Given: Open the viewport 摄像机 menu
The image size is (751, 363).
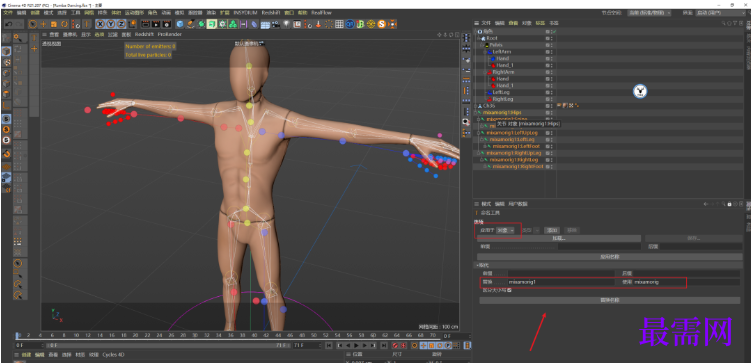Looking at the screenshot, I should pos(69,34).
